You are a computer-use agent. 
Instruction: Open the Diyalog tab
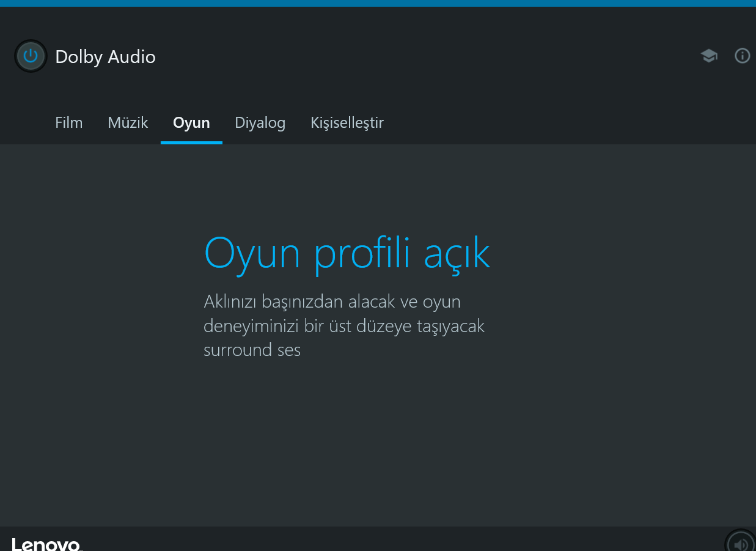point(260,123)
